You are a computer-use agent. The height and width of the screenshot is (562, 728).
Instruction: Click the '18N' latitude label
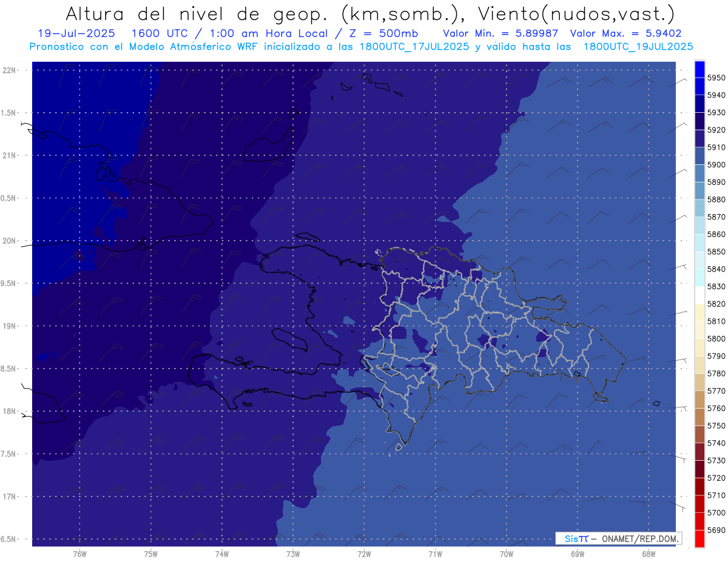(x=8, y=412)
